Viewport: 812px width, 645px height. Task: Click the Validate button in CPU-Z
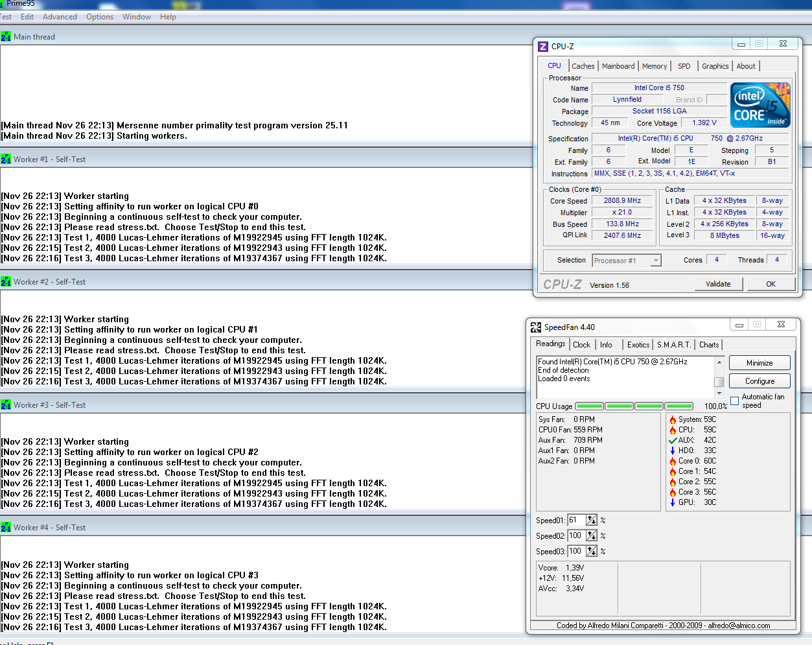pos(718,284)
